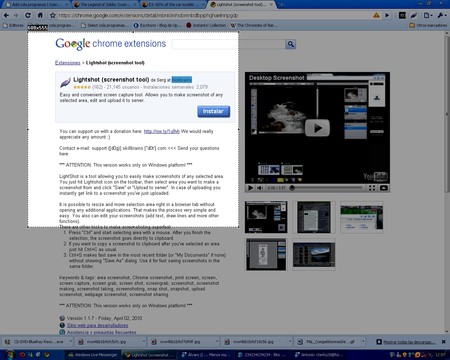
Task: Switch to the first Add cola programas tab
Action: point(35,5)
